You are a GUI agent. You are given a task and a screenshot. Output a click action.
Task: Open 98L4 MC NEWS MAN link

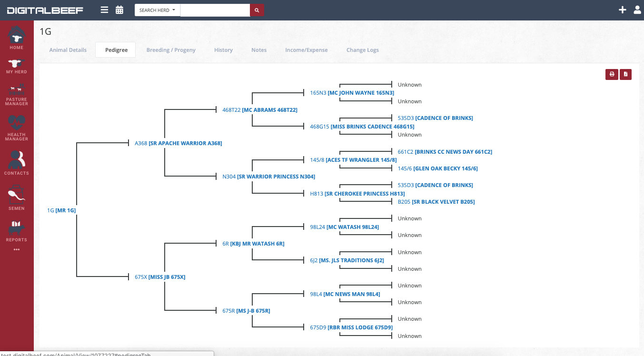345,294
